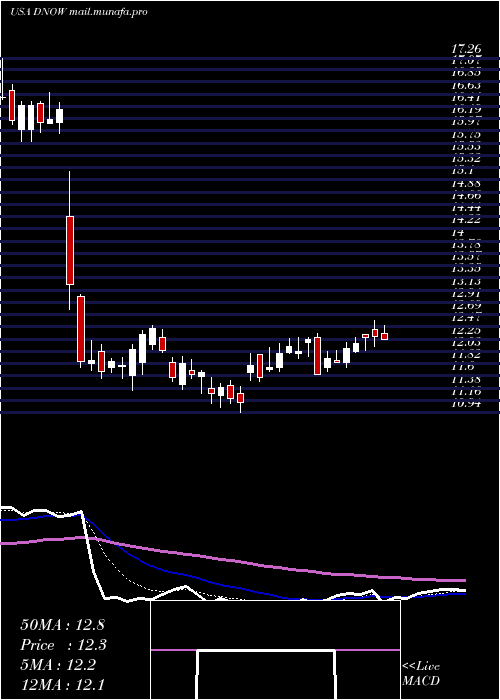Image resolution: width=500 pixels, height=700 pixels.
Task: Click the 11.6 price axis label
Action: tap(462, 367)
